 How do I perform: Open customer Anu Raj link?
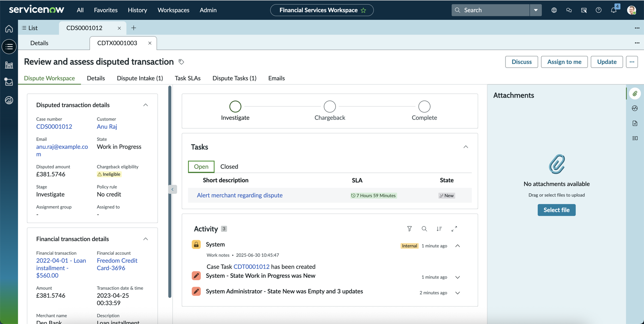pyautogui.click(x=107, y=127)
